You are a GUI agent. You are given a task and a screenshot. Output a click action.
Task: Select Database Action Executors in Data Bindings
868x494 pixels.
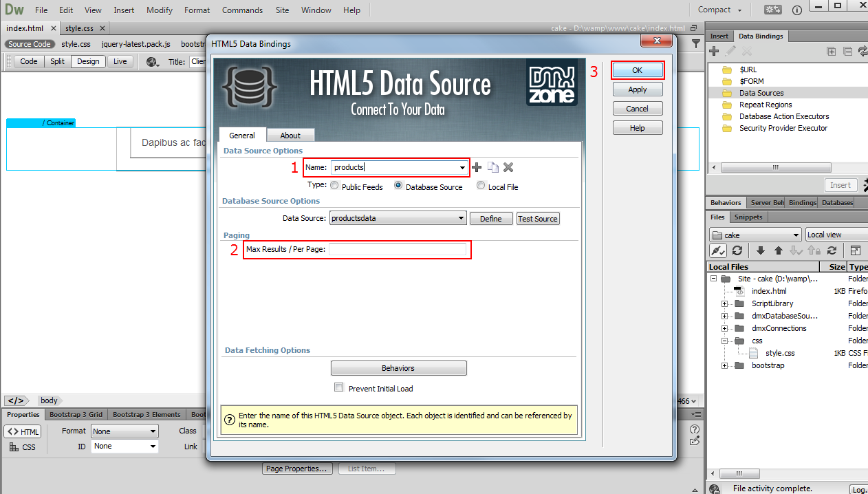[784, 116]
